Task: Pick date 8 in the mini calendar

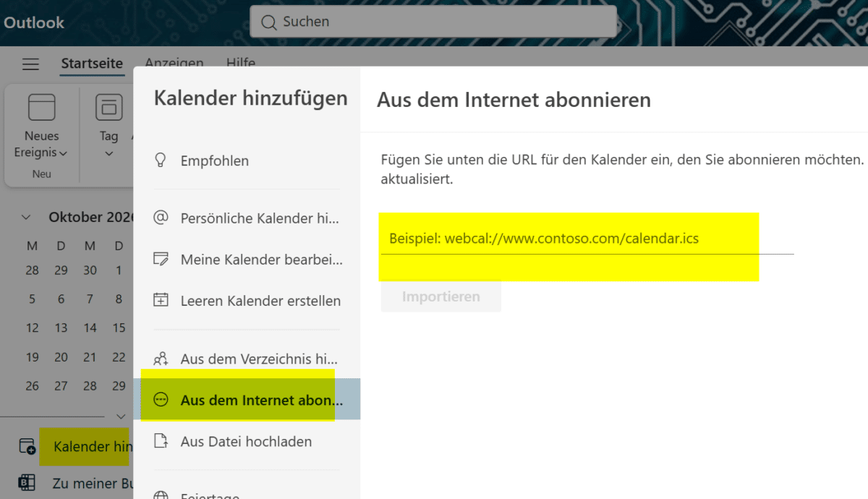Action: pos(119,299)
